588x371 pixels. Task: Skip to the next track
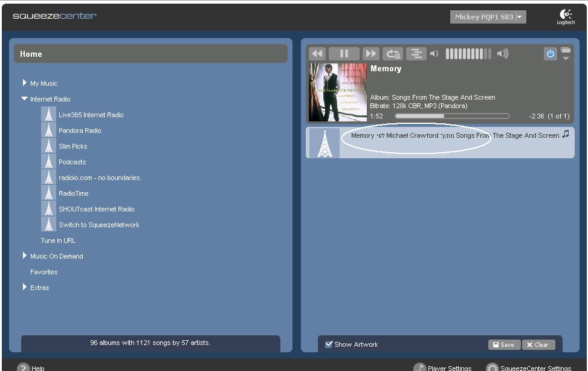point(370,54)
